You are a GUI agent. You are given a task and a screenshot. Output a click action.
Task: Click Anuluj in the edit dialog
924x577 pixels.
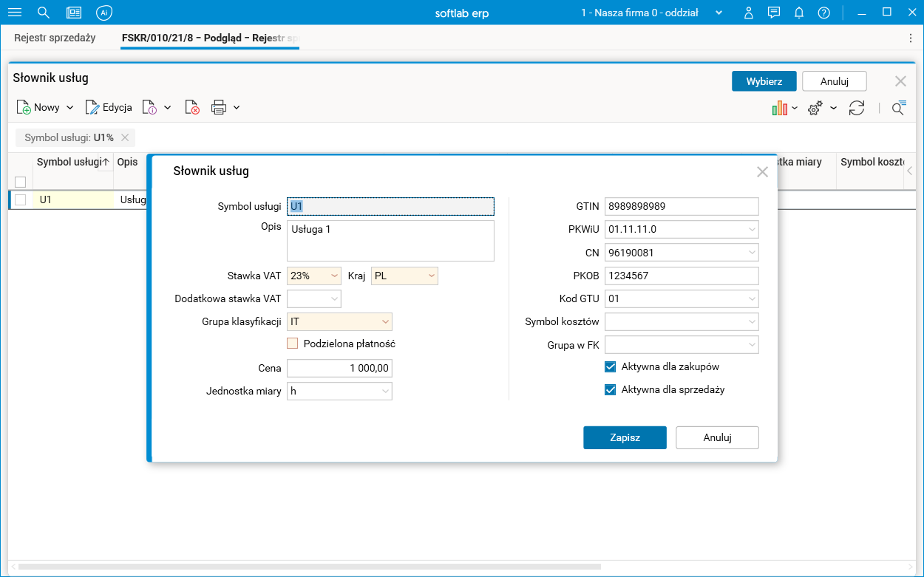717,437
